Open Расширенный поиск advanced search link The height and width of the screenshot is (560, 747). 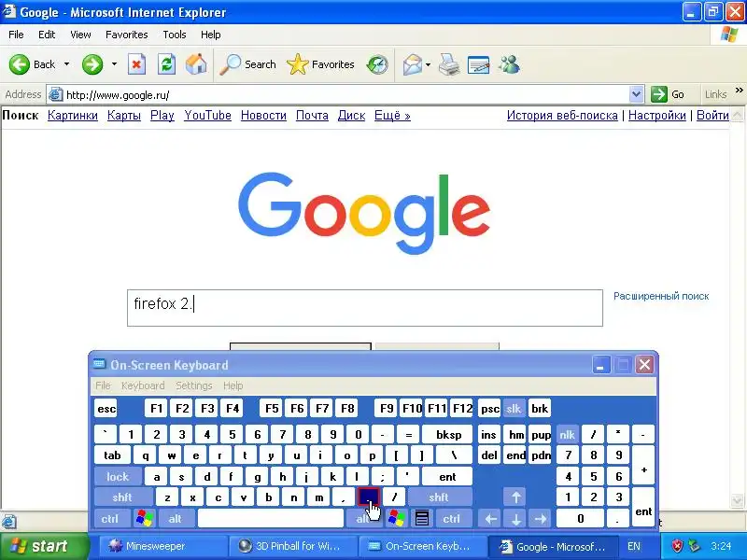click(x=661, y=296)
